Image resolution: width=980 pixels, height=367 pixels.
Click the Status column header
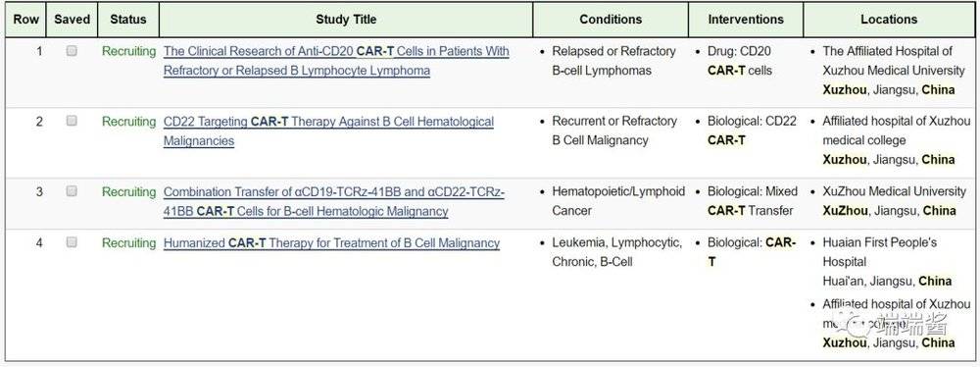click(x=128, y=20)
